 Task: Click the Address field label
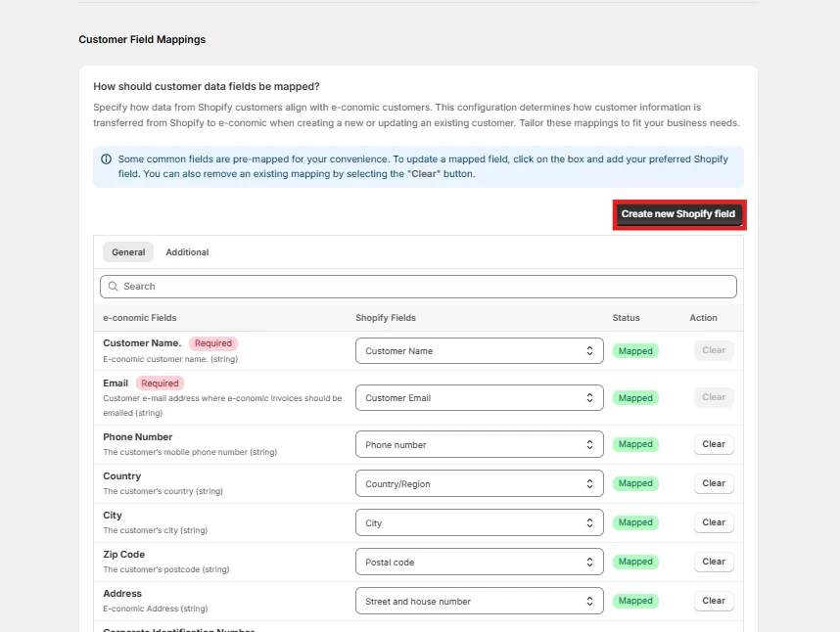(122, 594)
